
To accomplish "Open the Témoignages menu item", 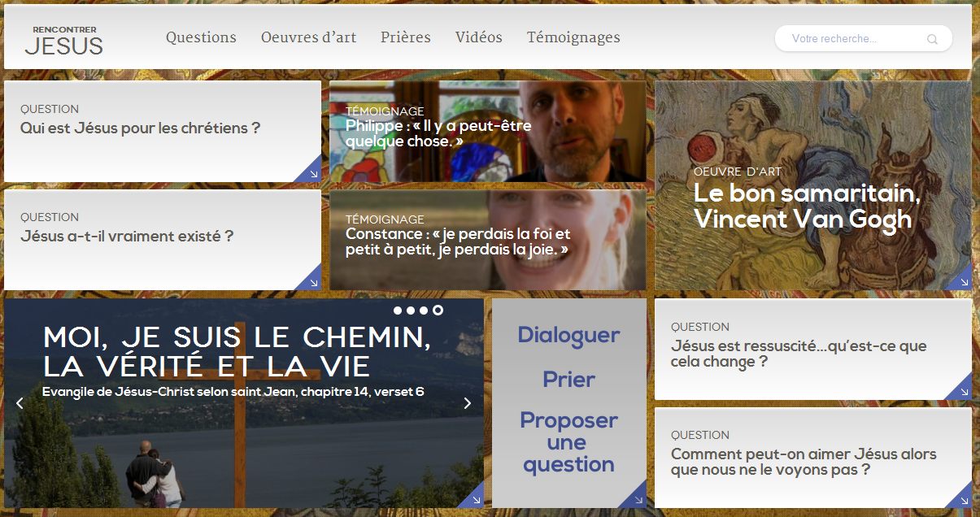I will pyautogui.click(x=573, y=37).
